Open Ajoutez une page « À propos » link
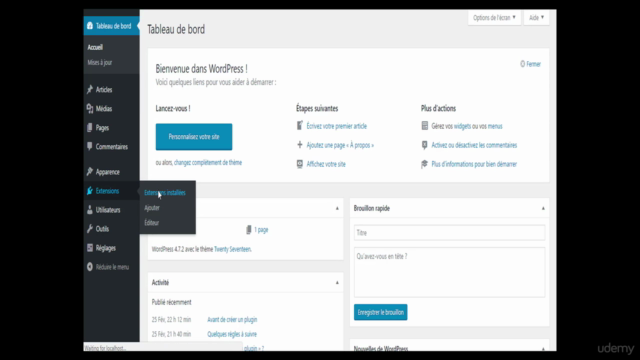Screen dimensions: 640x360 pyautogui.click(x=340, y=145)
